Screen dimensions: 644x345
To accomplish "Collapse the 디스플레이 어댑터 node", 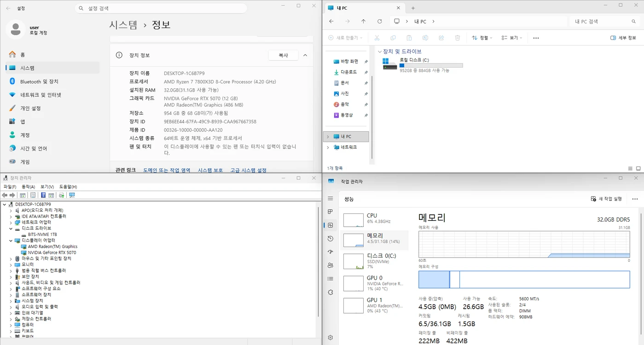I will 11,241.
